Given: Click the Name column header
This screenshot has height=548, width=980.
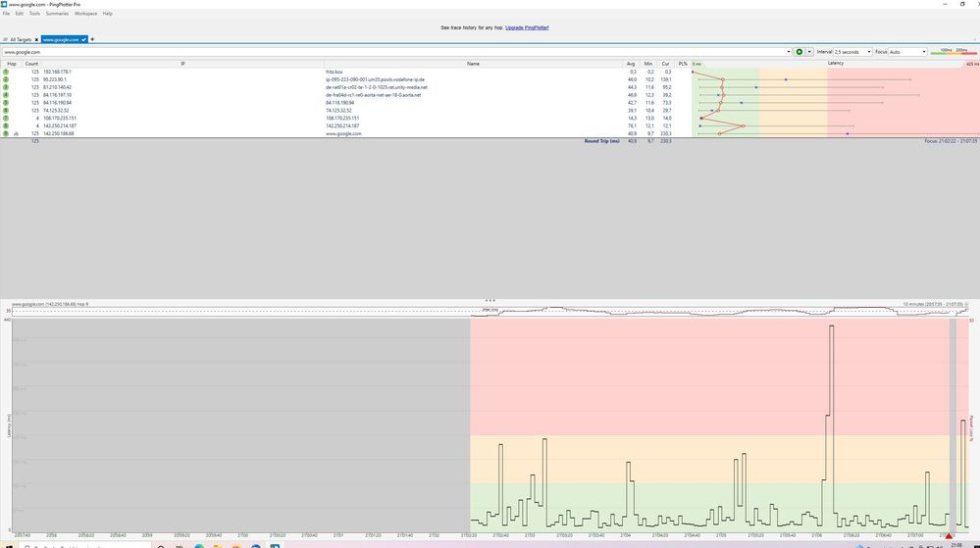Looking at the screenshot, I should (473, 64).
